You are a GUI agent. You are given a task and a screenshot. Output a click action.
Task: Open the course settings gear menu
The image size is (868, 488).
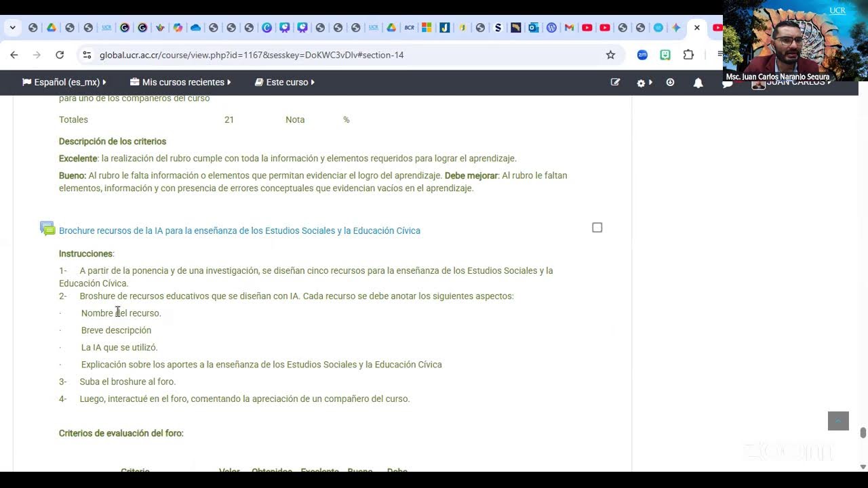coord(644,83)
